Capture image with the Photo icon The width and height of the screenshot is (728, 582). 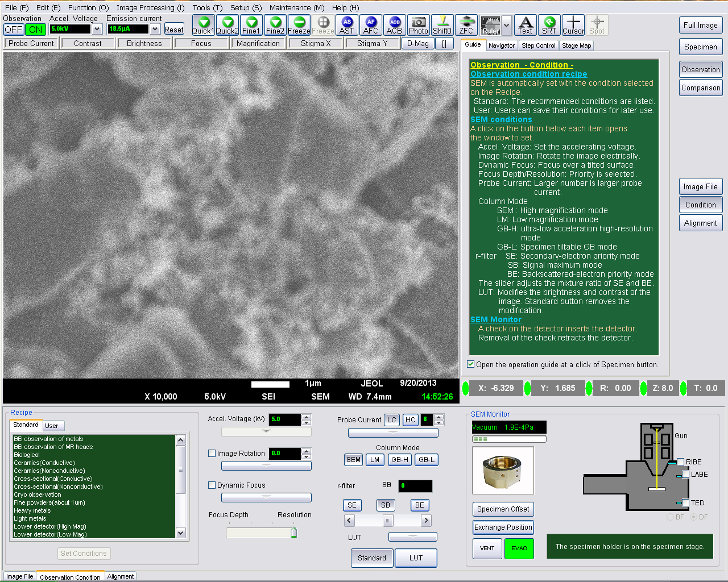coord(418,25)
